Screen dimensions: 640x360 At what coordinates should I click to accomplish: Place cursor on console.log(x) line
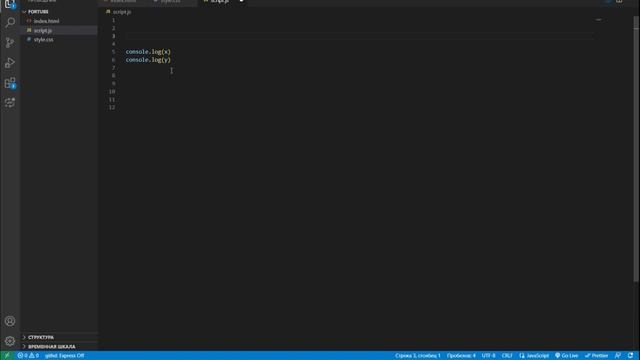coord(148,52)
